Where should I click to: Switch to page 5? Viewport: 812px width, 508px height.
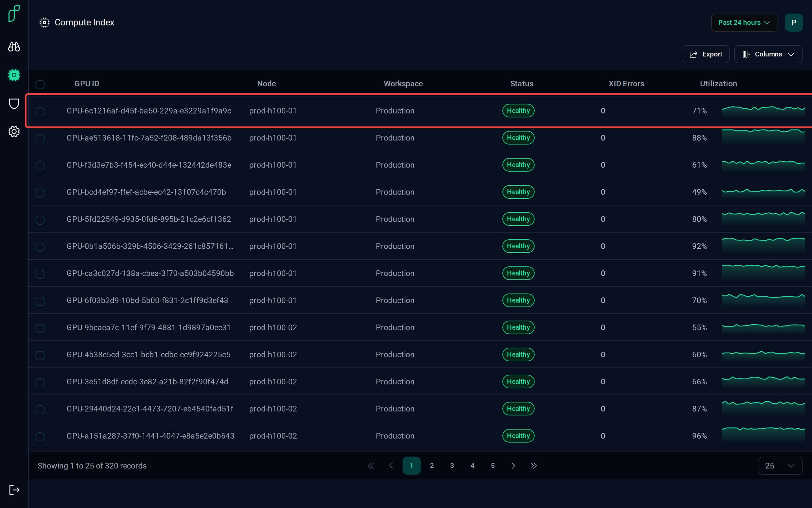click(493, 465)
